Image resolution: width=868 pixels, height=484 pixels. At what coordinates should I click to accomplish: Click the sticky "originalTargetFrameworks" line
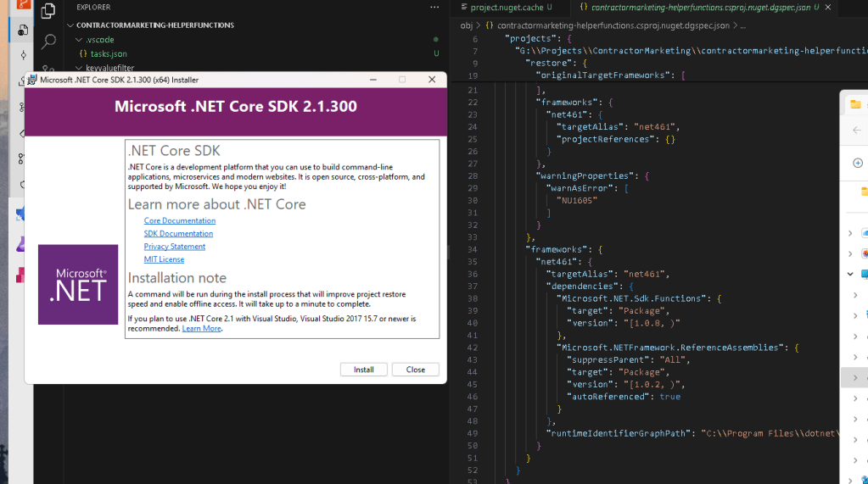(610, 75)
